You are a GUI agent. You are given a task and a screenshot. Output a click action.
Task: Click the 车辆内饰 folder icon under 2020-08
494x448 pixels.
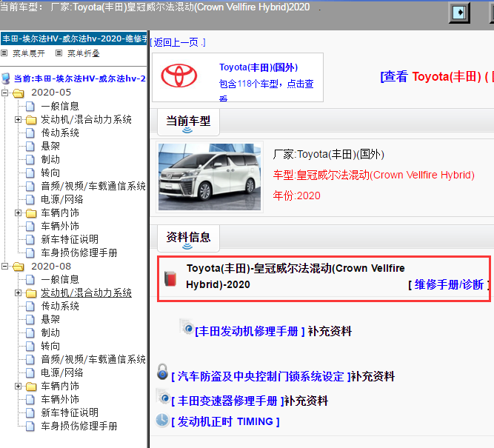coord(31,387)
